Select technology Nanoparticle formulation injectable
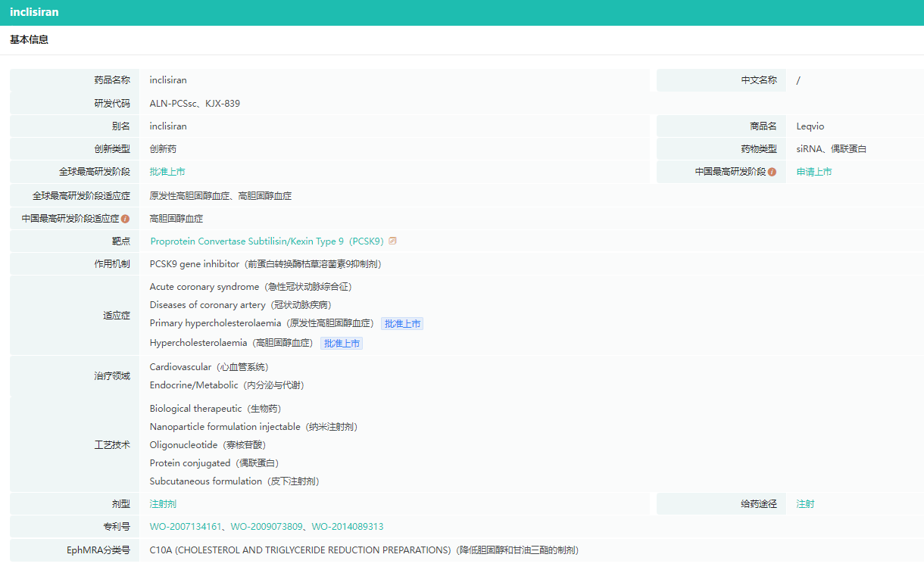The image size is (924, 573). 225,427
